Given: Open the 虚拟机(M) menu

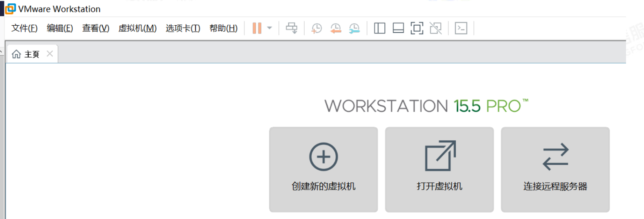Looking at the screenshot, I should coord(138,28).
